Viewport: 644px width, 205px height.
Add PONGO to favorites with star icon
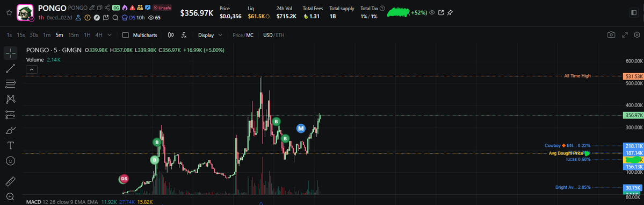(x=9, y=12)
